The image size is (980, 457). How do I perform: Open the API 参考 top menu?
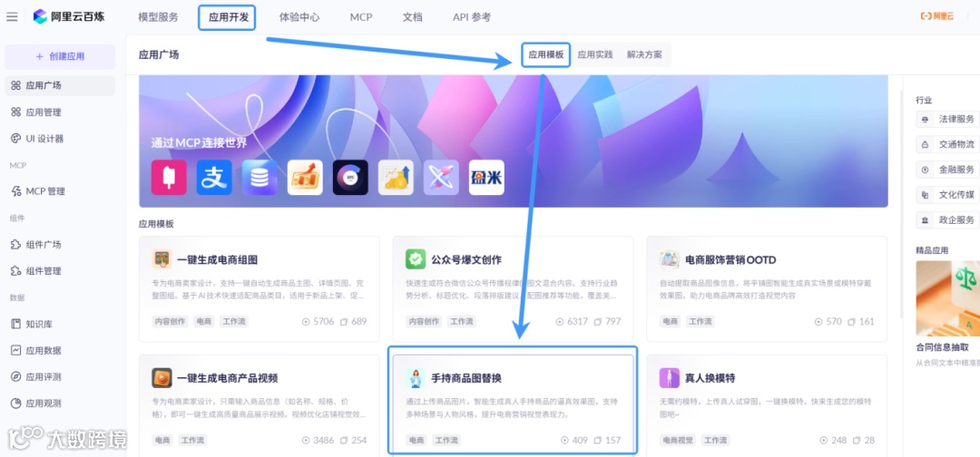point(472,17)
